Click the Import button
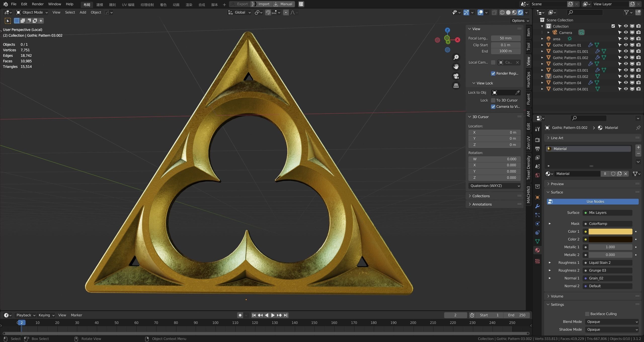 pos(261,4)
